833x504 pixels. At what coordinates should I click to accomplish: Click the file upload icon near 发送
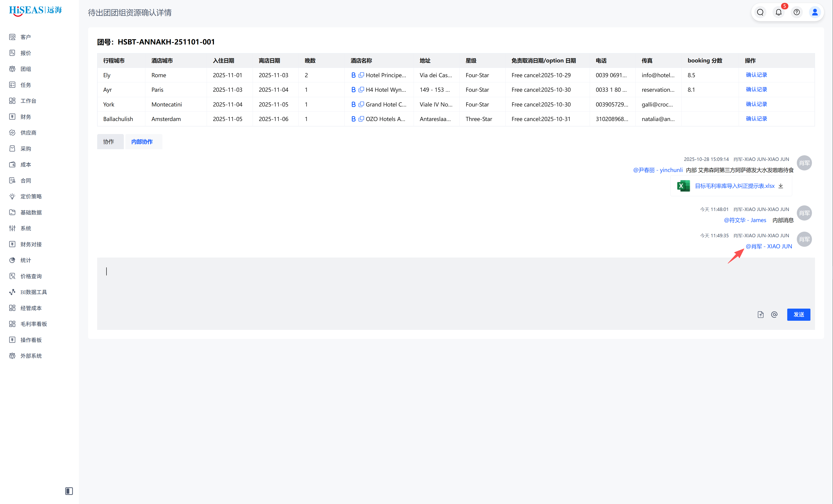coord(761,315)
